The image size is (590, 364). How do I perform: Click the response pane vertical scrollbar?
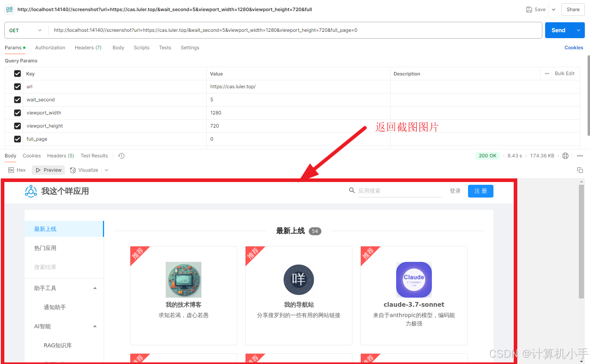(x=581, y=241)
